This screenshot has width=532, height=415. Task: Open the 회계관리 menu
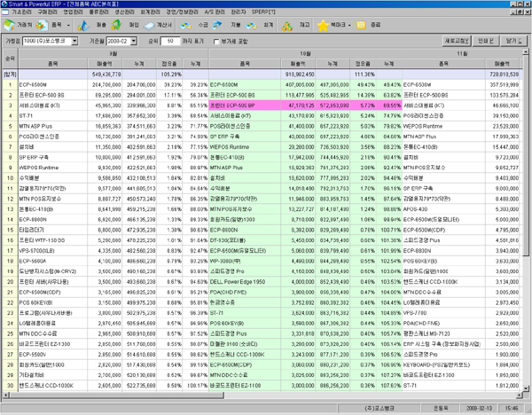(151, 12)
